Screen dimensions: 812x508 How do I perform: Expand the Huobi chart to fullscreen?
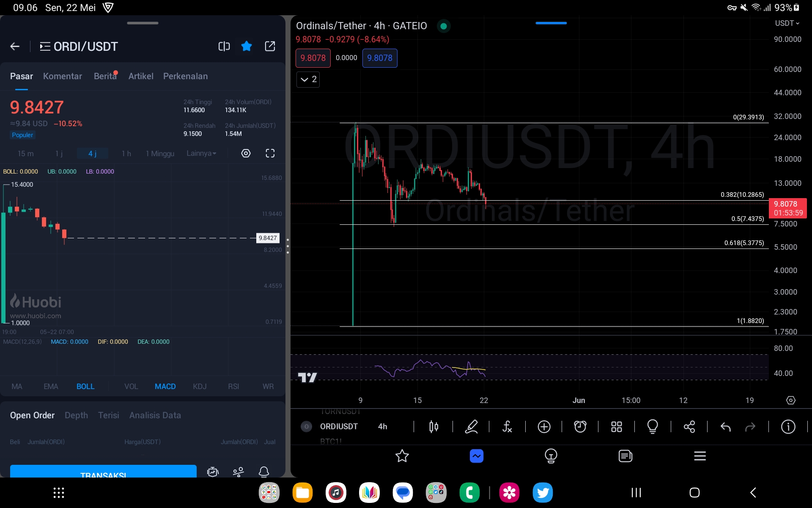(270, 153)
